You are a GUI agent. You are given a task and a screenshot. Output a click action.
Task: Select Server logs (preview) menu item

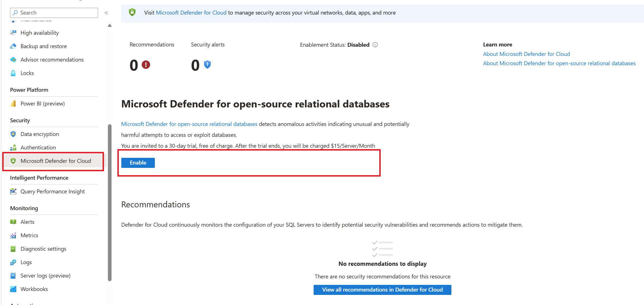(x=45, y=276)
